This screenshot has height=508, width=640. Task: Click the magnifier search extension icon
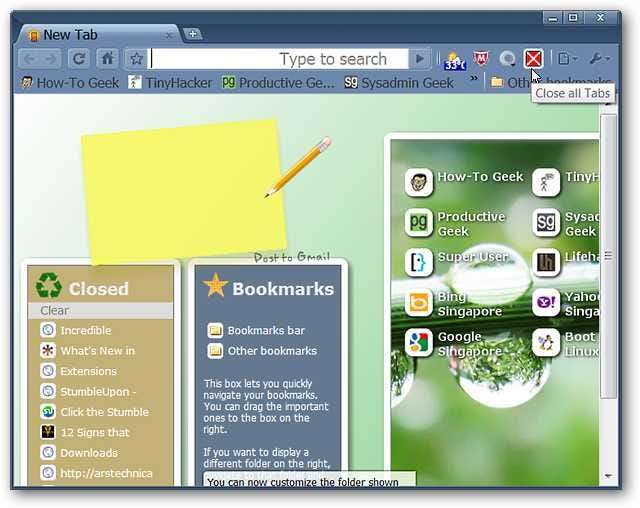click(507, 59)
